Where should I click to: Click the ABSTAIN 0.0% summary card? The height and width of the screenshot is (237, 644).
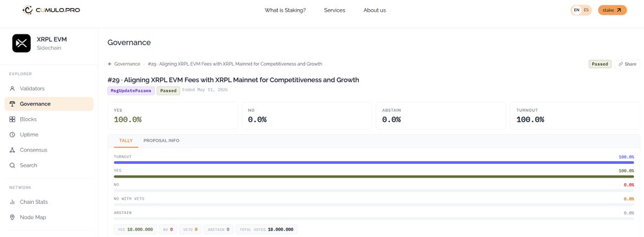pyautogui.click(x=440, y=116)
